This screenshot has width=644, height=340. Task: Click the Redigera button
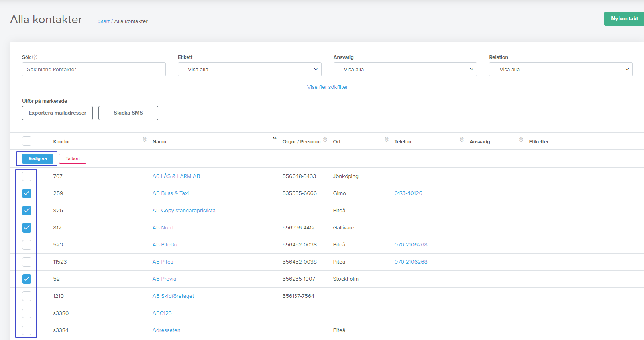click(37, 158)
